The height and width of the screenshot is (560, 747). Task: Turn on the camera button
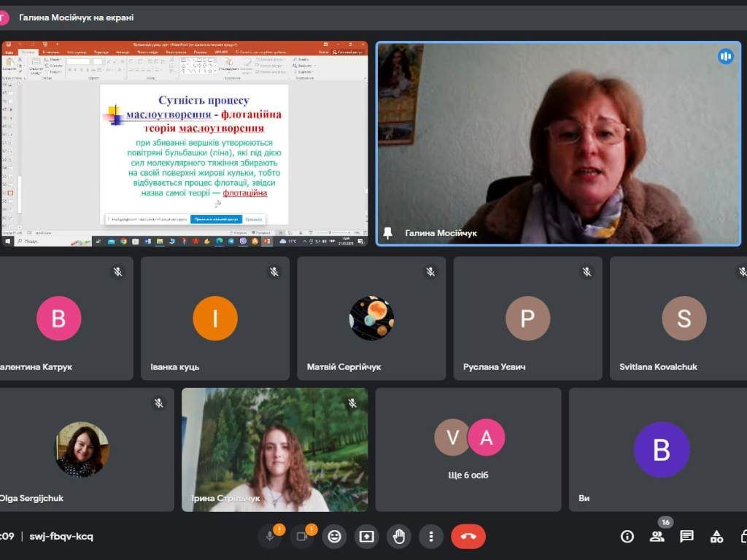(301, 537)
